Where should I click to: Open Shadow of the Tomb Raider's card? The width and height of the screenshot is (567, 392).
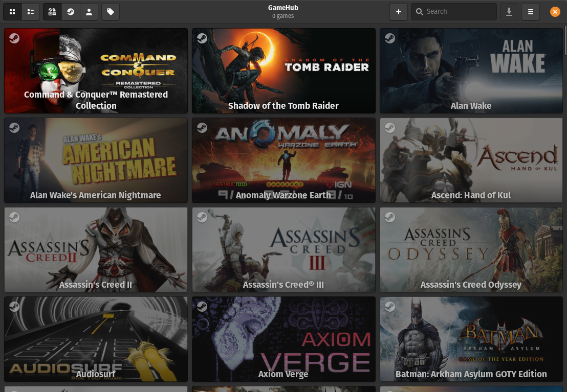tap(283, 71)
